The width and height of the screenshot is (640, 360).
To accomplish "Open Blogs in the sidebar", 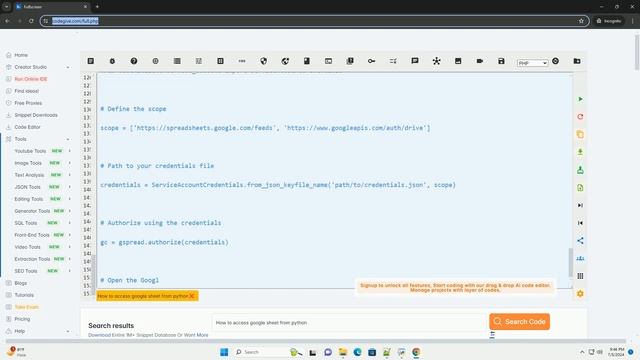I will click(20, 283).
